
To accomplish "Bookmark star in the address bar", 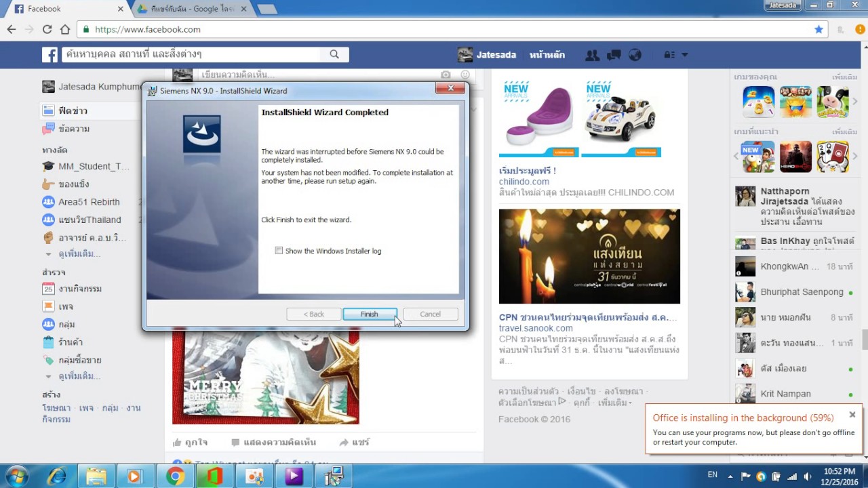I will coord(819,29).
